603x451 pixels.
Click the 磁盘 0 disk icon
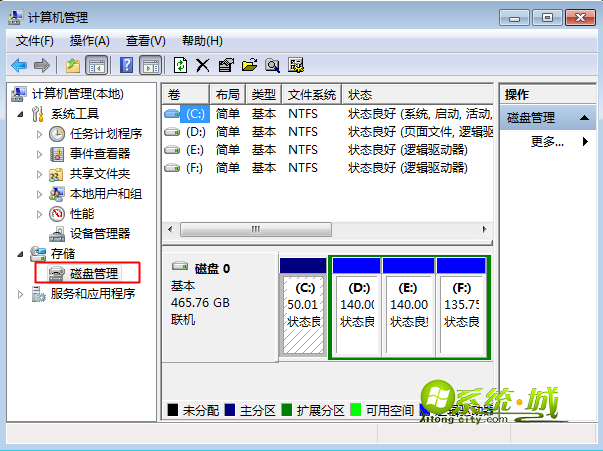click(x=180, y=266)
